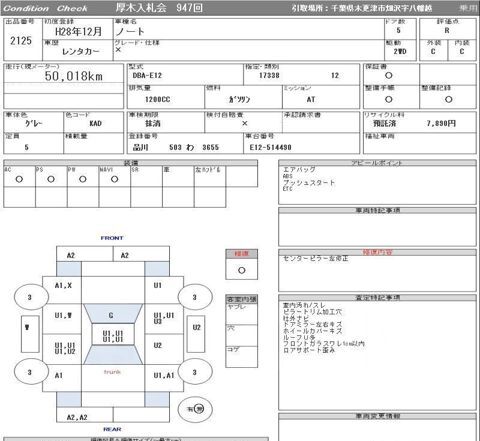
Task: Click the ヤブレ interior damage cell
Action: (242, 314)
